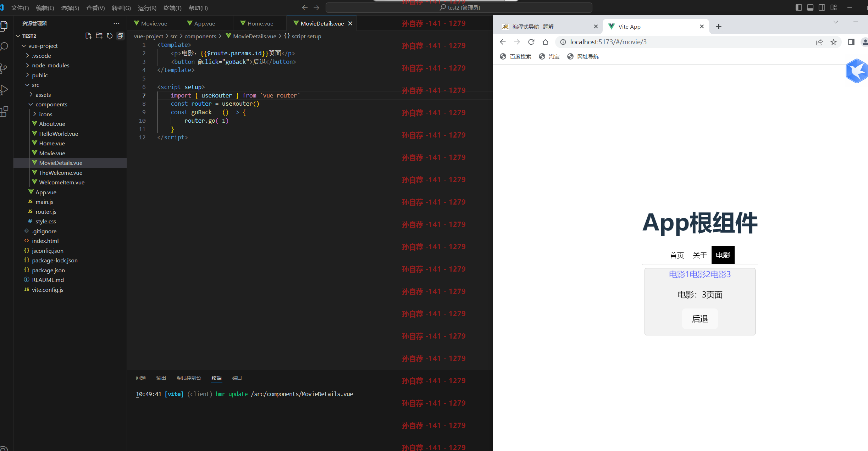Switch to the 输出 panel tab
This screenshot has height=451, width=868.
(x=161, y=378)
